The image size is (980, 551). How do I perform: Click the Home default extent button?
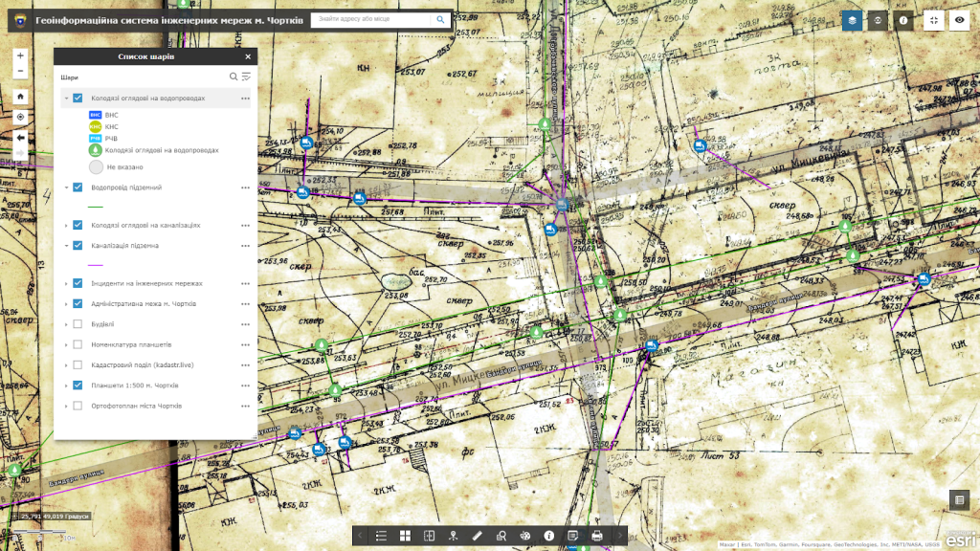pyautogui.click(x=20, y=97)
